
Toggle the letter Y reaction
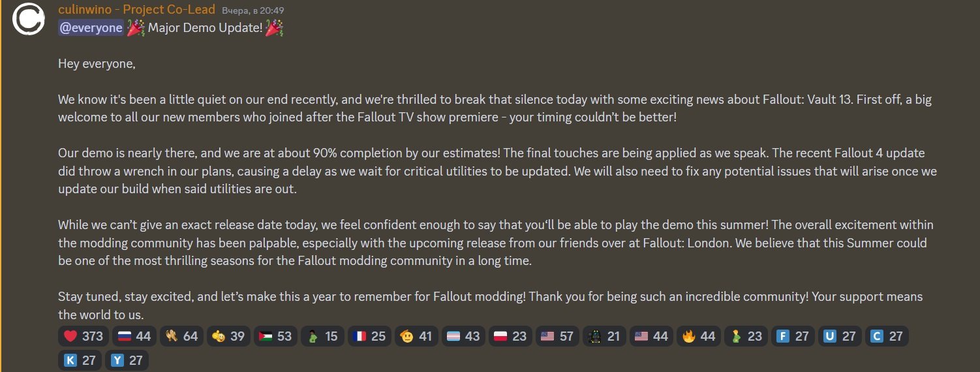point(127,360)
